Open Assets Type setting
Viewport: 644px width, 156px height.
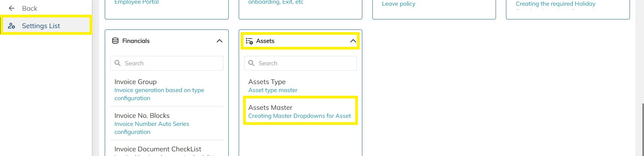[267, 82]
